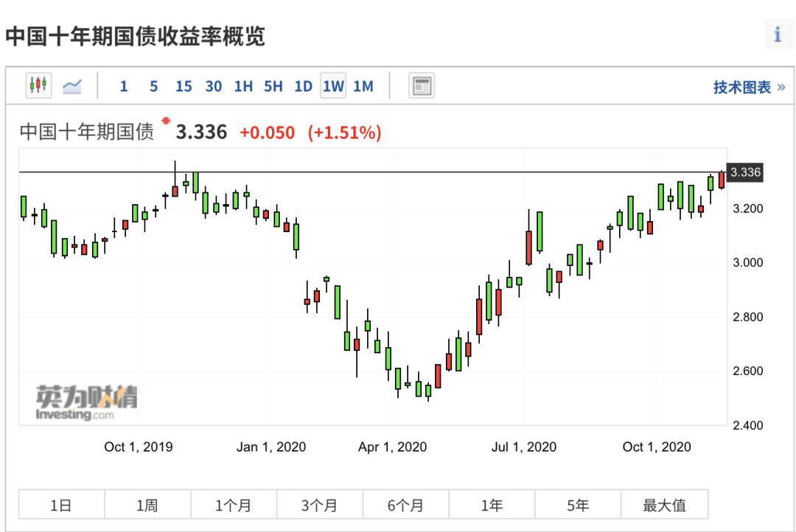Set range to 1个月
The image size is (796, 532).
234,505
